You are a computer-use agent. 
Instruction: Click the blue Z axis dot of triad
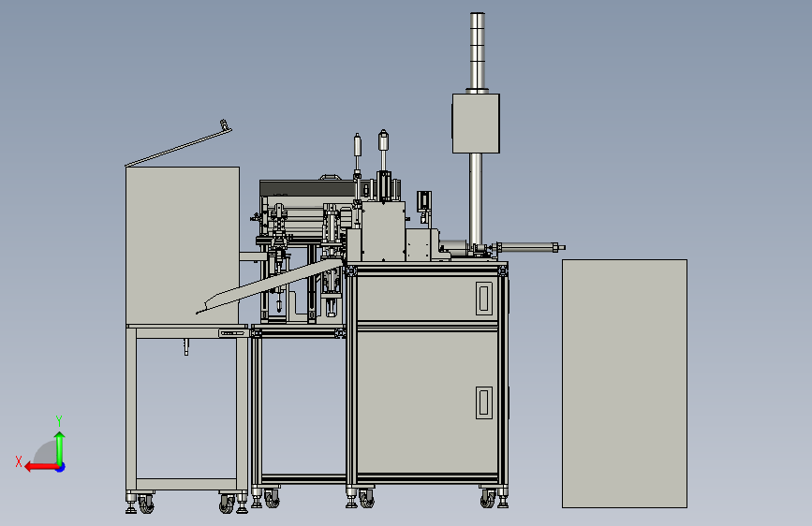tap(61, 467)
